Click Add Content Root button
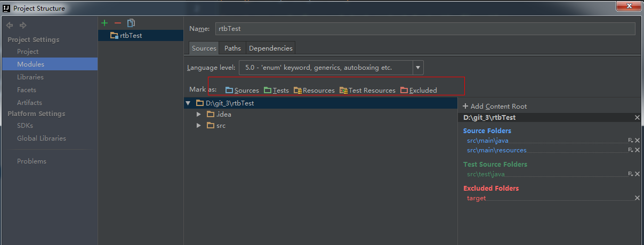This screenshot has width=644, height=245. coord(495,106)
